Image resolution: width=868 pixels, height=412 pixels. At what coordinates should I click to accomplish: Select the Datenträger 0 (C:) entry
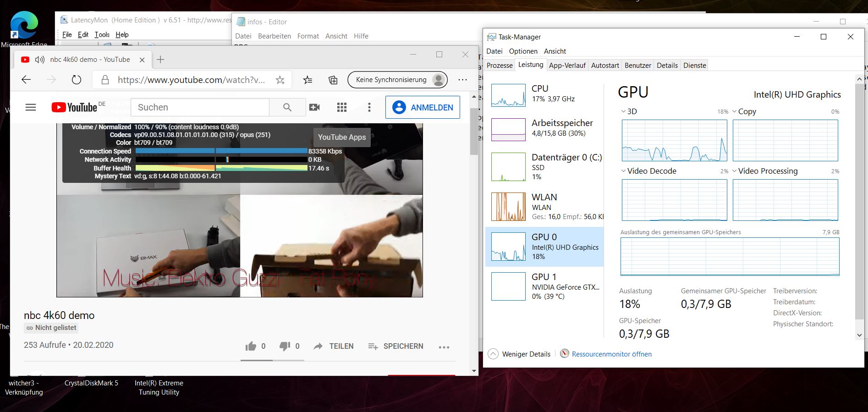click(544, 167)
